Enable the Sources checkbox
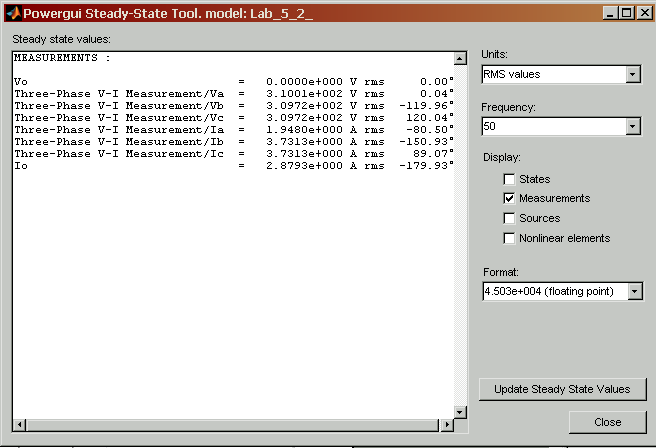The height and width of the screenshot is (448, 656). click(509, 218)
